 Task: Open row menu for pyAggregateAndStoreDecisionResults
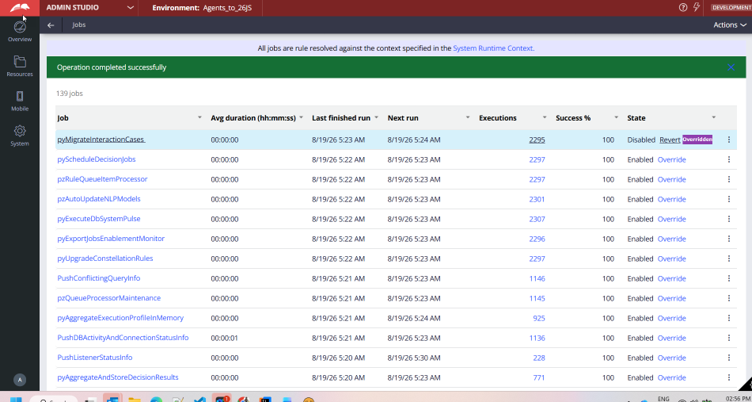click(x=729, y=378)
